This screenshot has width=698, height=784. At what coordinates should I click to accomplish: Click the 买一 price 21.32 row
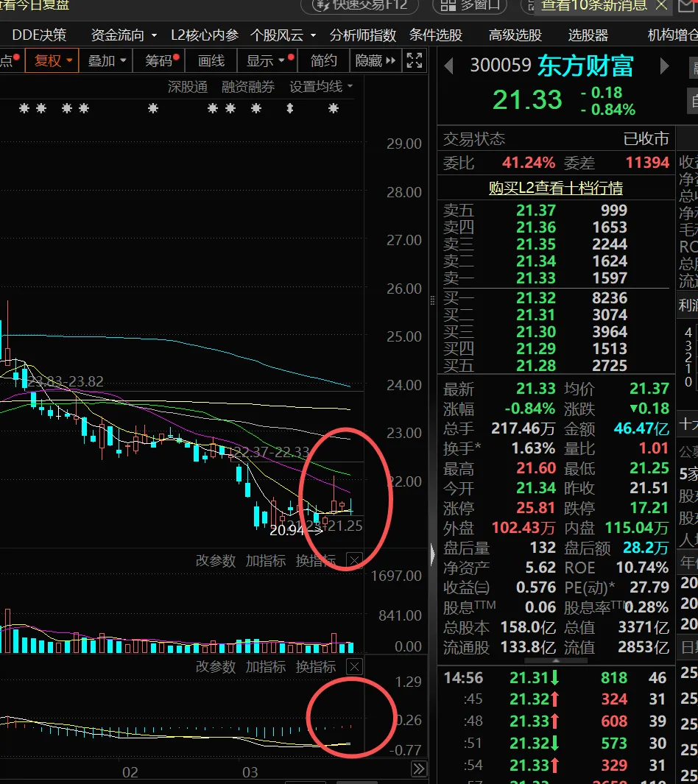point(555,298)
